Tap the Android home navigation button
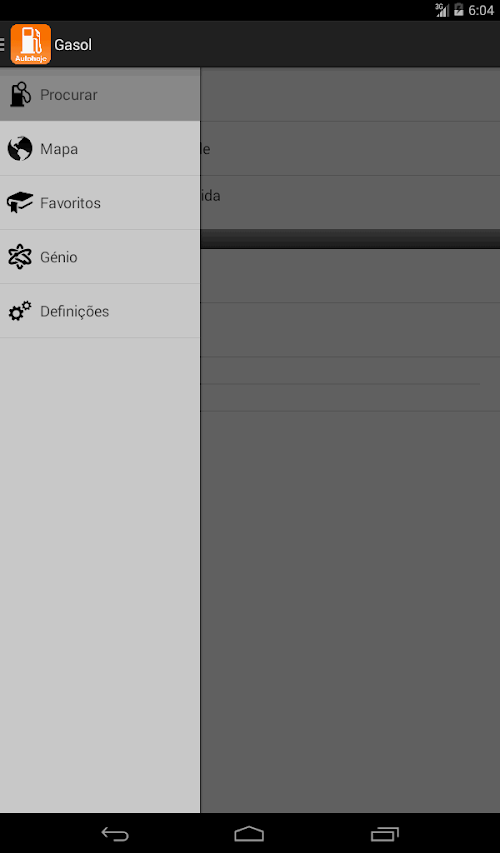Screen dimensions: 500x853 tap(249, 833)
